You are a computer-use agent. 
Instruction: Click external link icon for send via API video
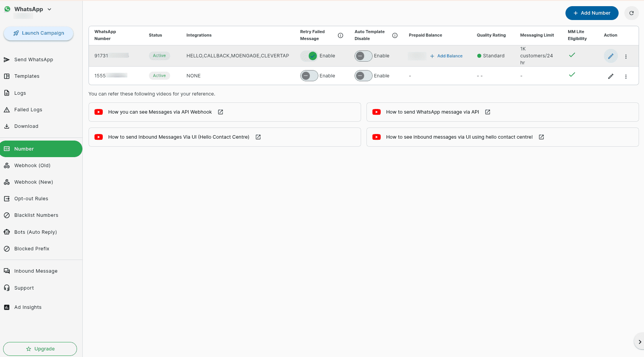coord(488,112)
